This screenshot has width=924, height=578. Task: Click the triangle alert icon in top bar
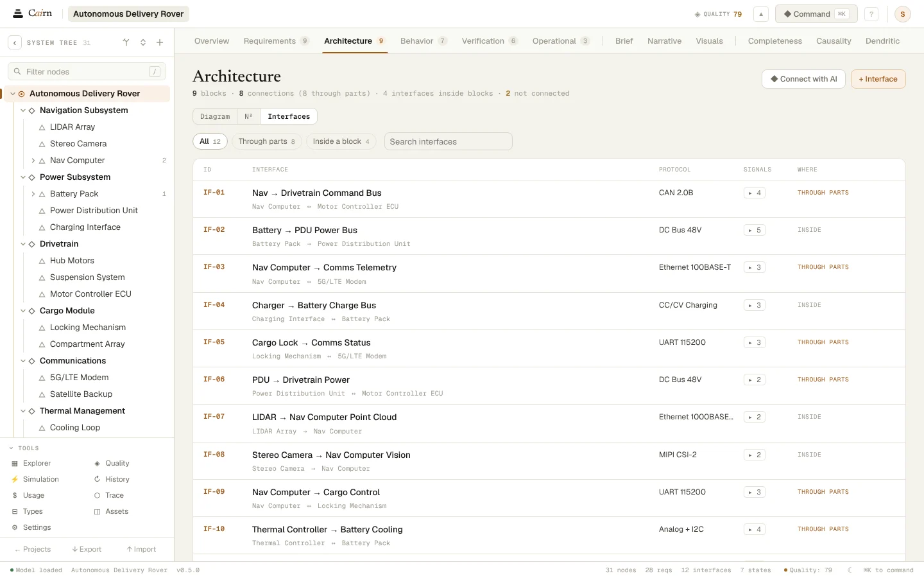(x=761, y=14)
